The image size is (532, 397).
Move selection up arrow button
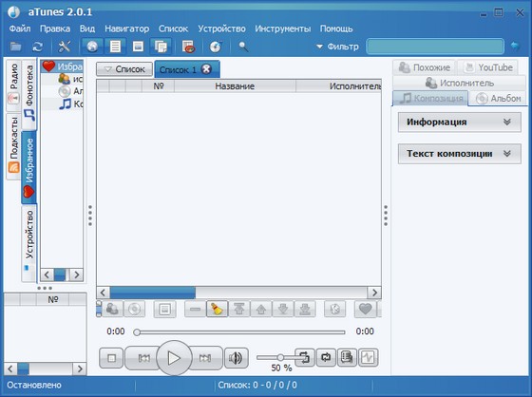click(x=261, y=309)
